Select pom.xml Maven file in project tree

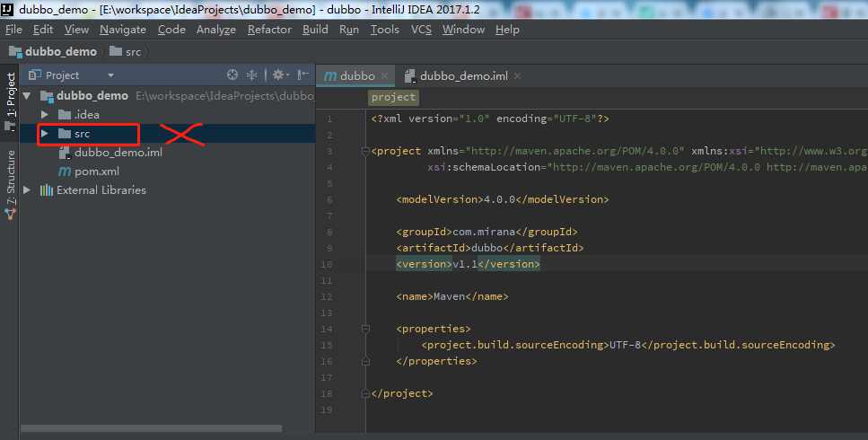(96, 171)
